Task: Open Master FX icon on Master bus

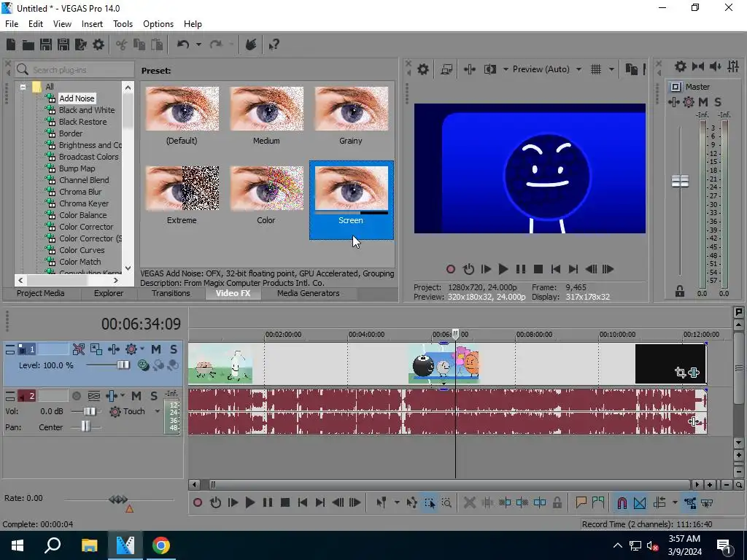Action: [673, 102]
